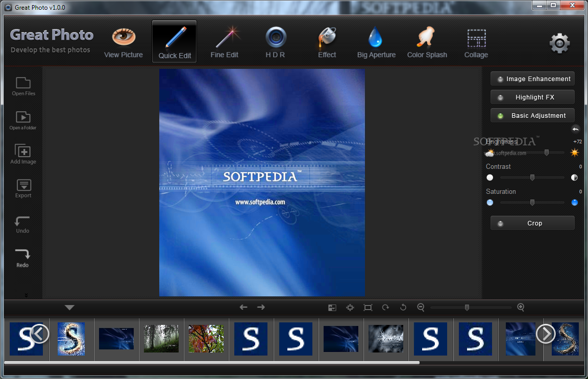
Task: Zoom in with the plus magnifier
Action: 521,308
